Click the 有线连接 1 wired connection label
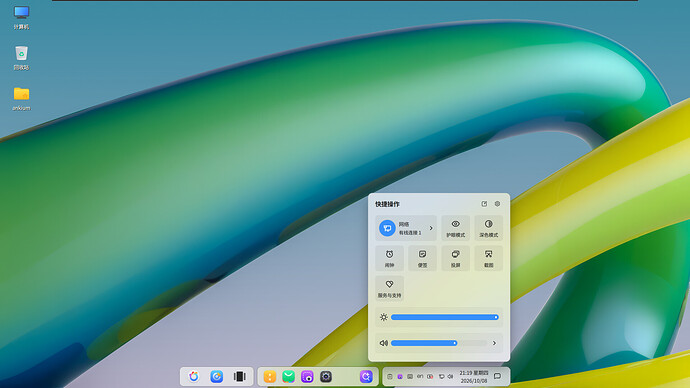Image resolution: width=690 pixels, height=388 pixels. pyautogui.click(x=410, y=233)
